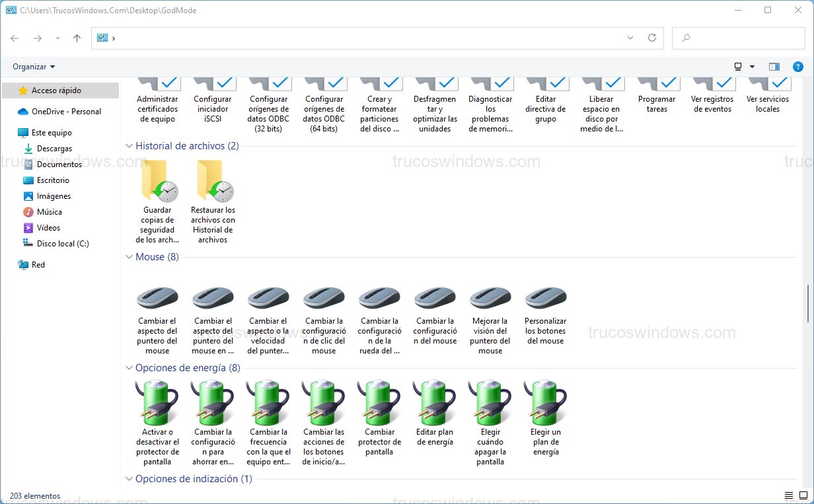Go up one folder level
Screen dimensions: 814x504
point(77,38)
